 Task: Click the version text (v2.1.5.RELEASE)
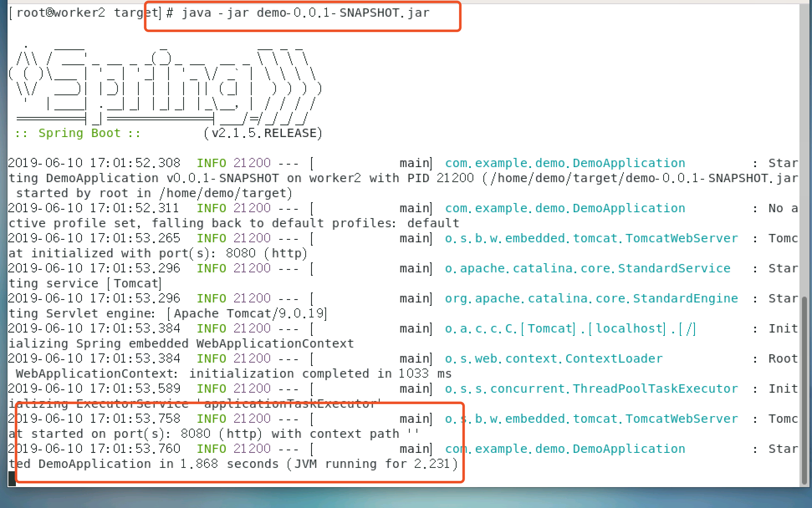point(263,133)
